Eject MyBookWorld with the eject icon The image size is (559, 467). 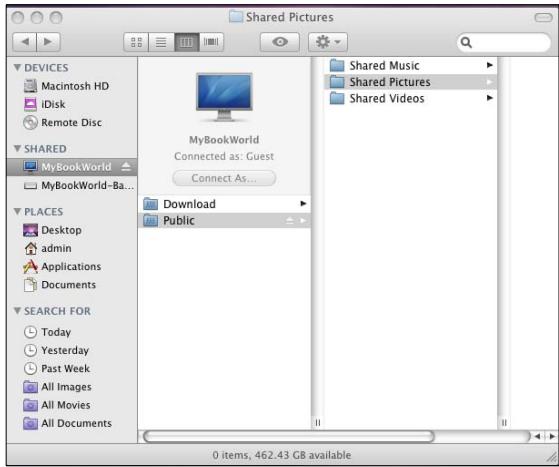point(126,166)
